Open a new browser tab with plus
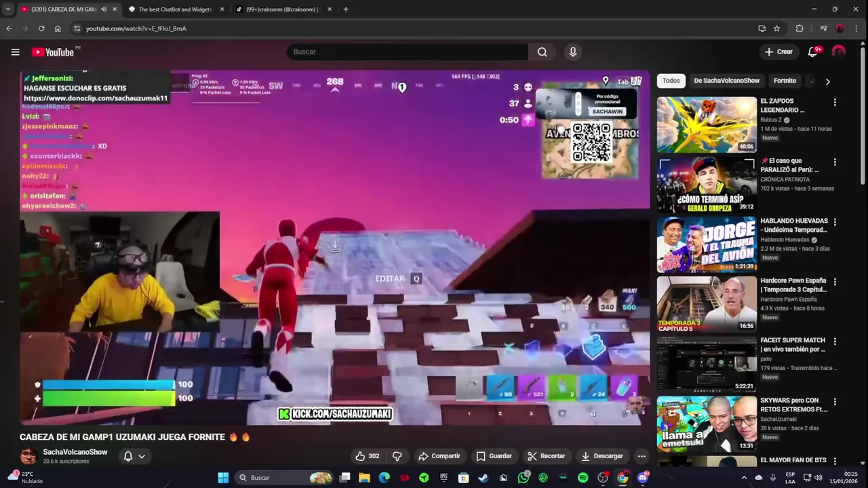This screenshot has width=868, height=488. pyautogui.click(x=346, y=9)
